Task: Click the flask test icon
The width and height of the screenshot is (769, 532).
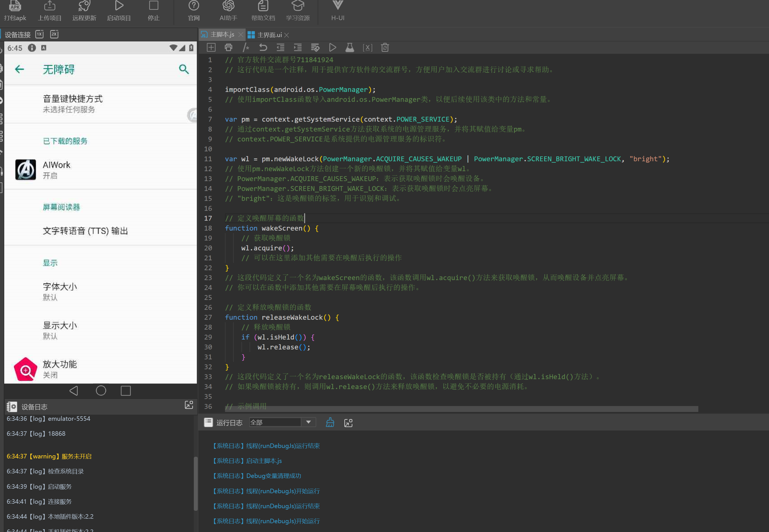Action: tap(349, 47)
